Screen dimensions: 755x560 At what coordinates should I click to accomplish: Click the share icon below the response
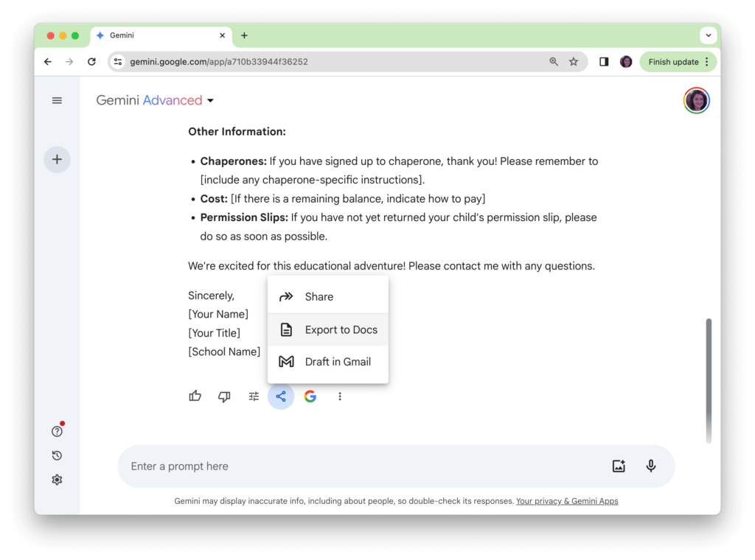[x=281, y=396]
